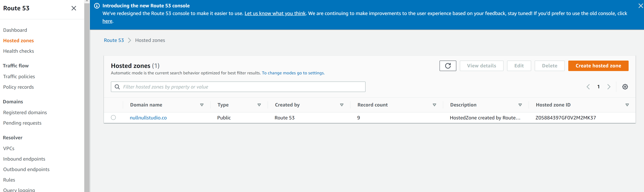
Task: Open table preferences gear icon
Action: pyautogui.click(x=625, y=87)
